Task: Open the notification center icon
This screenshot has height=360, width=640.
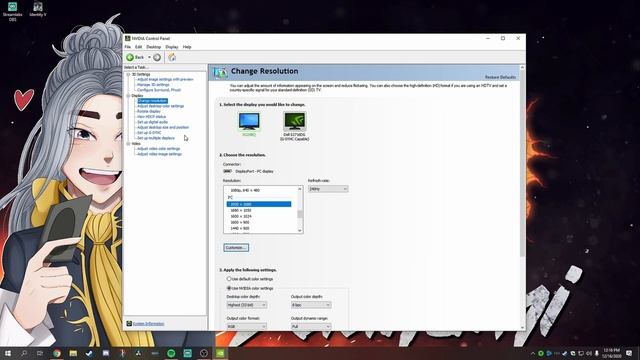Action: pyautogui.click(x=629, y=353)
